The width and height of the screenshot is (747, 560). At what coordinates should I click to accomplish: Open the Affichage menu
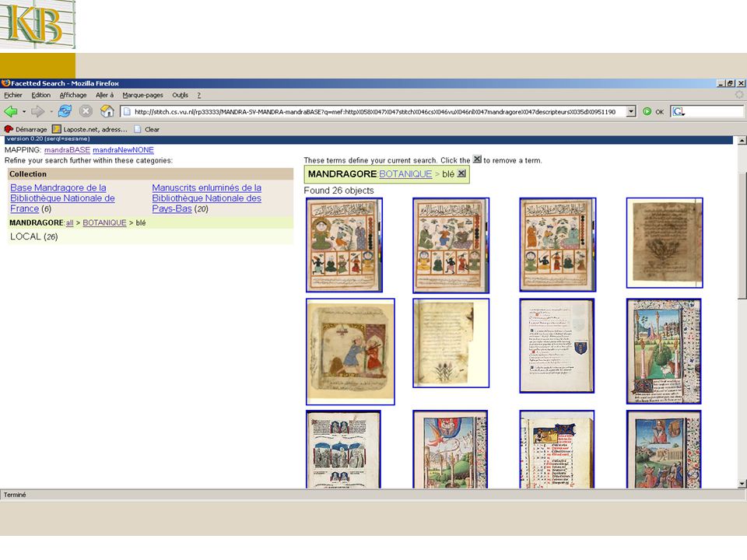click(x=73, y=95)
